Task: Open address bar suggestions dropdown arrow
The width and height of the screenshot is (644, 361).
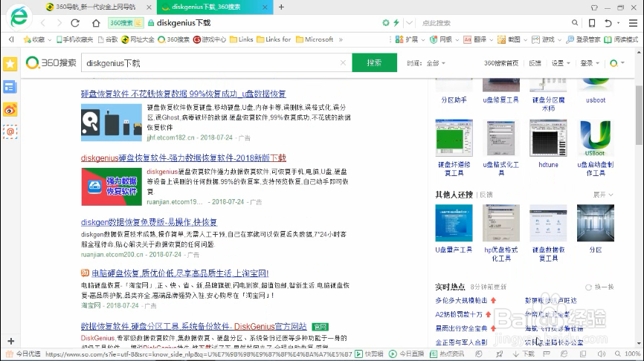Action: click(409, 23)
